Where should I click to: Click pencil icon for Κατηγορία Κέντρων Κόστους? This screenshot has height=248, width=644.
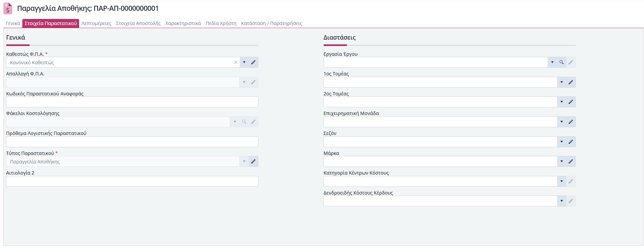click(x=571, y=181)
